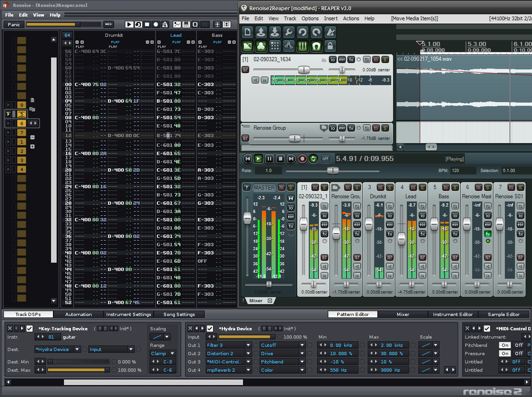Save project with REAPER download-arrow icon
This screenshot has height=397, width=532.
[275, 32]
